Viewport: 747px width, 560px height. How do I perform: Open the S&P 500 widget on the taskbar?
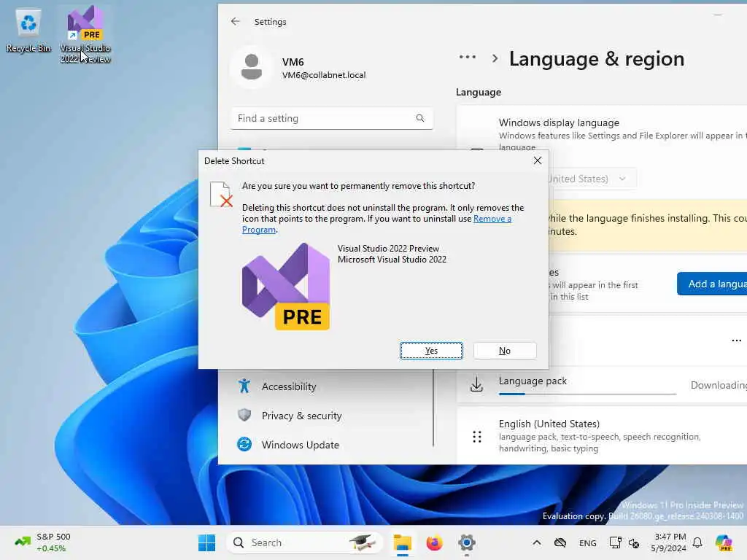tap(43, 542)
